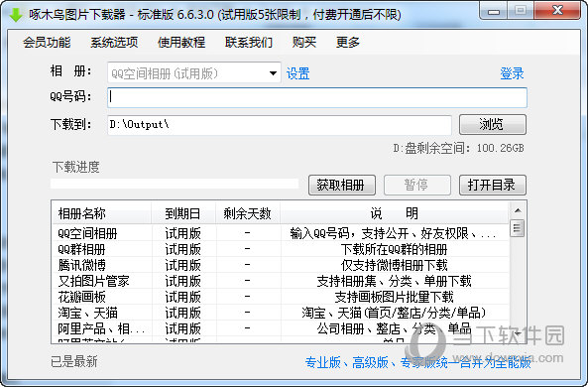Sort by 到期日 column header
The height and width of the screenshot is (387, 588).
tap(183, 213)
